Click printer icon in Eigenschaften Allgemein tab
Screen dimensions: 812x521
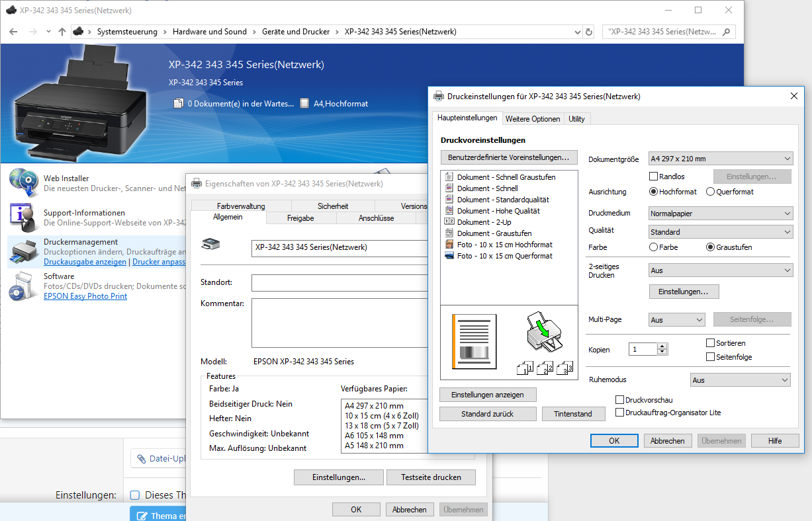coord(211,244)
